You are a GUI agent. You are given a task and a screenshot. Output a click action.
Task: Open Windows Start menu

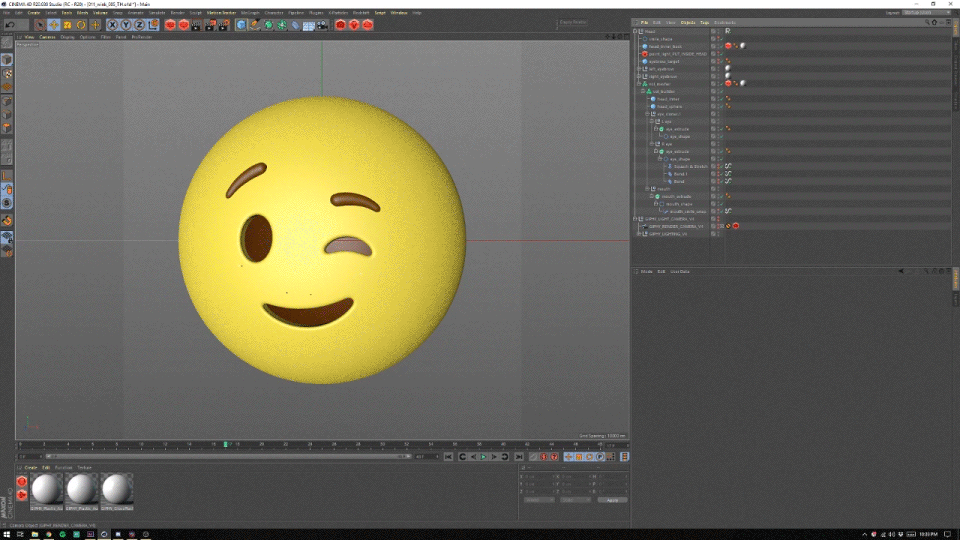pos(7,534)
